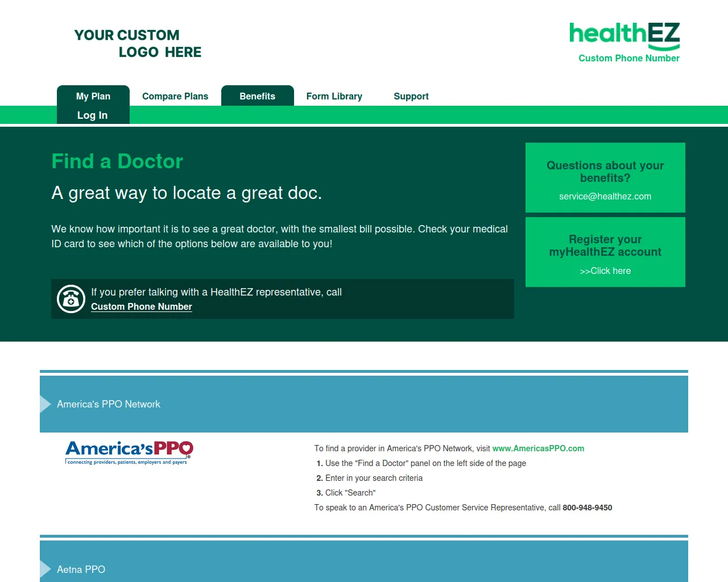
Task: Select the Find a Doctor heading
Action: tap(117, 161)
